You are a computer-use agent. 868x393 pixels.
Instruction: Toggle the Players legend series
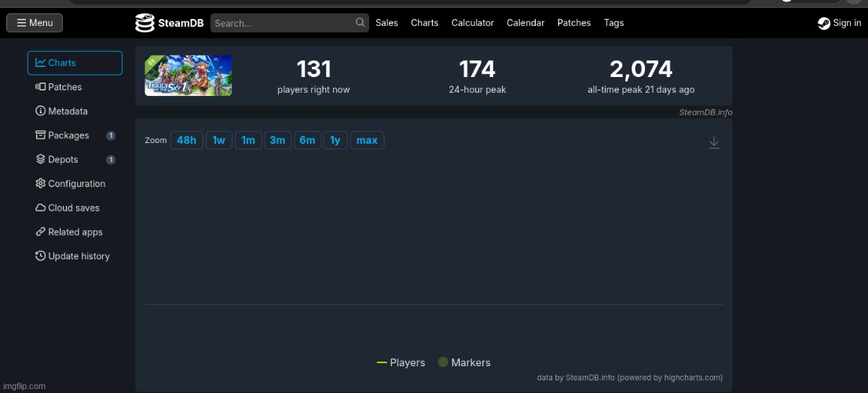click(401, 362)
